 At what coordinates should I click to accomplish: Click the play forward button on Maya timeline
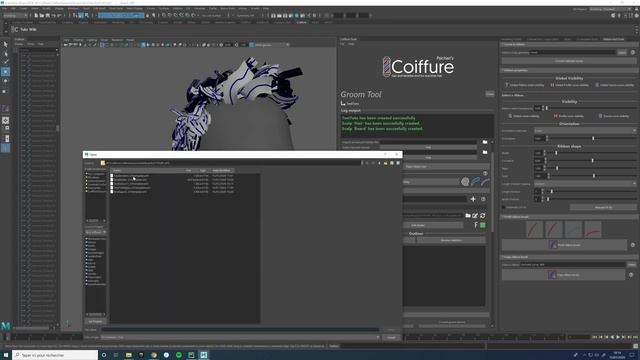(618, 337)
